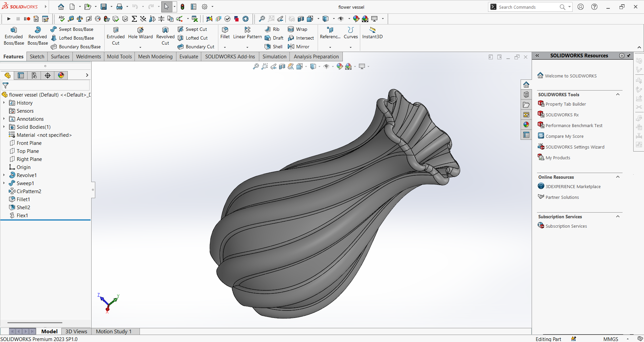Screen dimensions: 644x342
Task: Collapse the SOLIDWORKS Tools section
Action: [x=618, y=95]
